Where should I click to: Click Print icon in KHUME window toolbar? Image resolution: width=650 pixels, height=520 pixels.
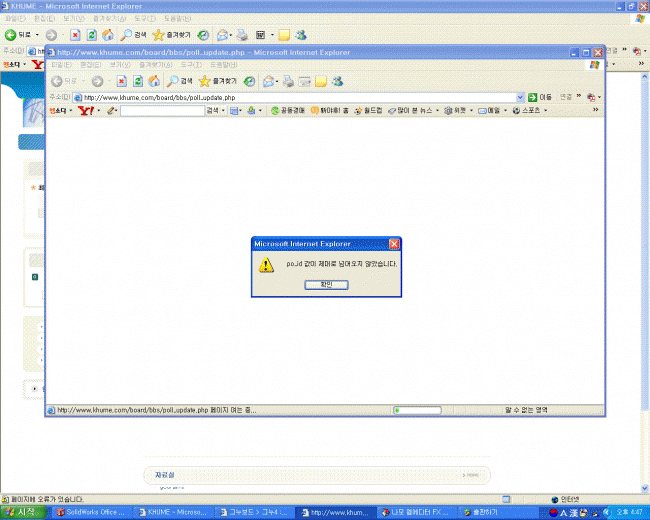pos(243,35)
